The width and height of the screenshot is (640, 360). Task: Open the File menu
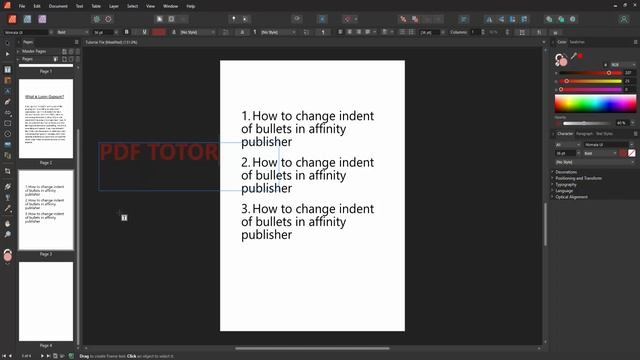coord(22,6)
